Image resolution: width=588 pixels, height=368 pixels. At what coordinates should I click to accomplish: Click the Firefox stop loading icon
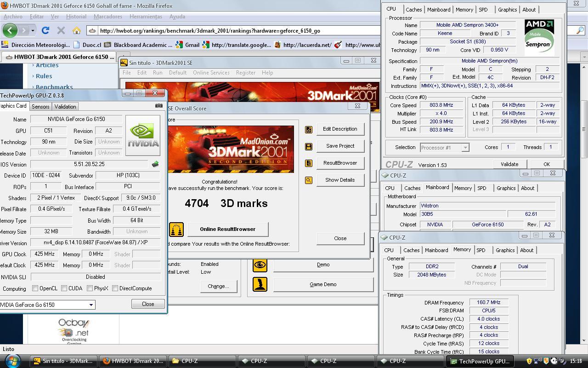[61, 30]
